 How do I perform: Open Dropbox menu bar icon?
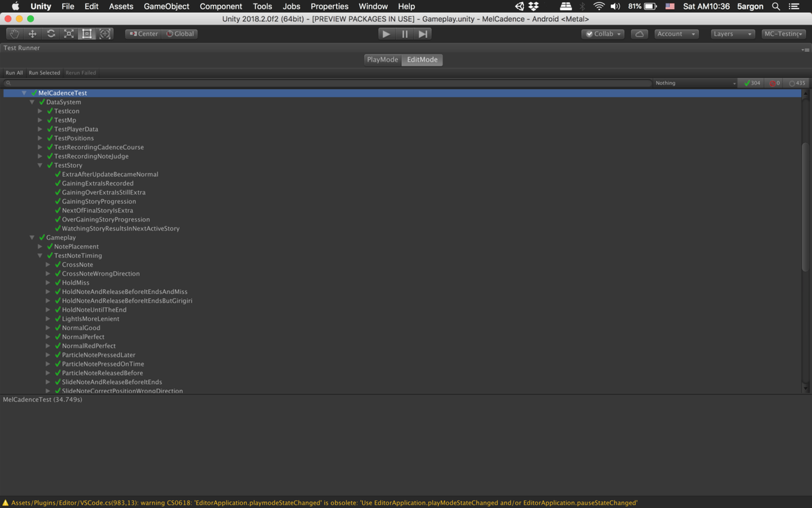tap(534, 6)
